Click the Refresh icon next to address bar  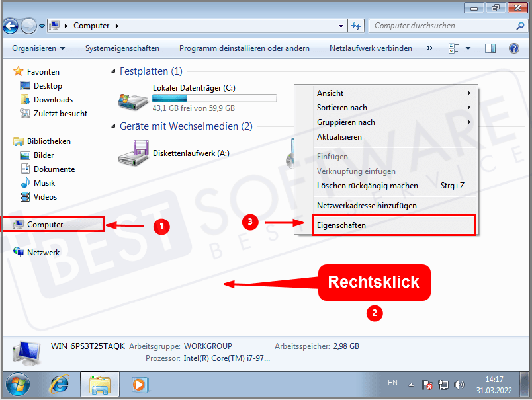pos(356,26)
